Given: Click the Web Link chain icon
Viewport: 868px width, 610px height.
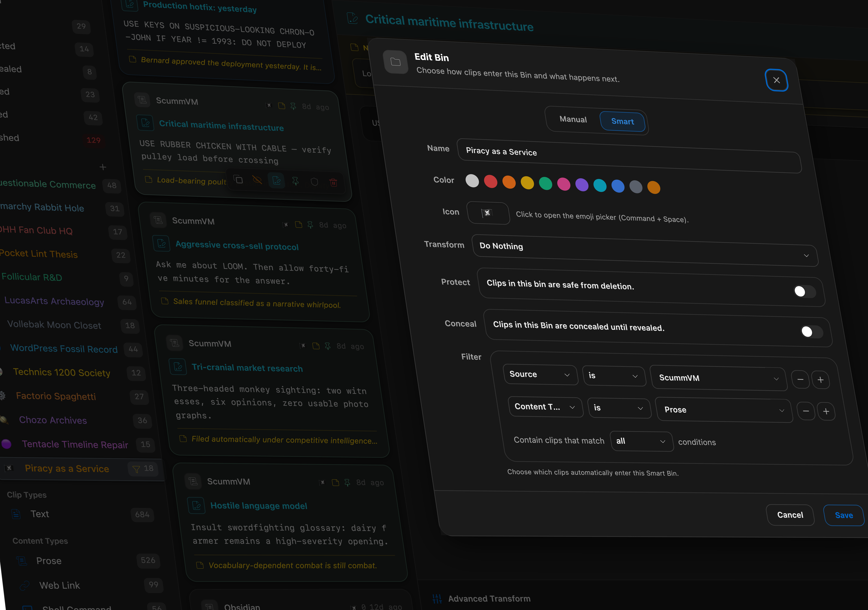Looking at the screenshot, I should pos(25,585).
